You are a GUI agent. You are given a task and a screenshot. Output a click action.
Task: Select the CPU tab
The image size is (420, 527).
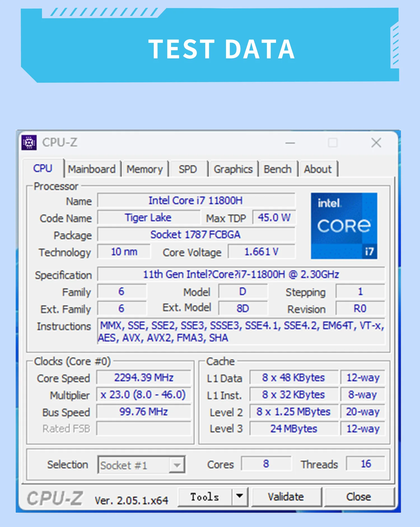[43, 169]
